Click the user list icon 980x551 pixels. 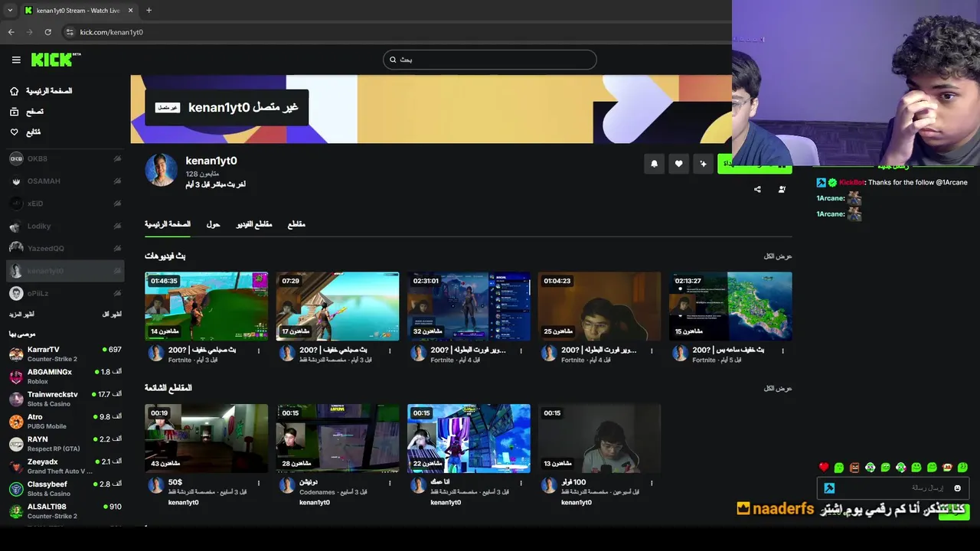pos(782,189)
